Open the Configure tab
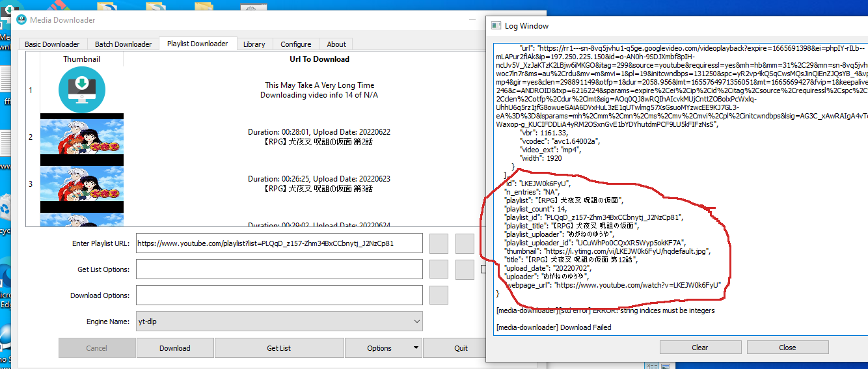 click(296, 44)
